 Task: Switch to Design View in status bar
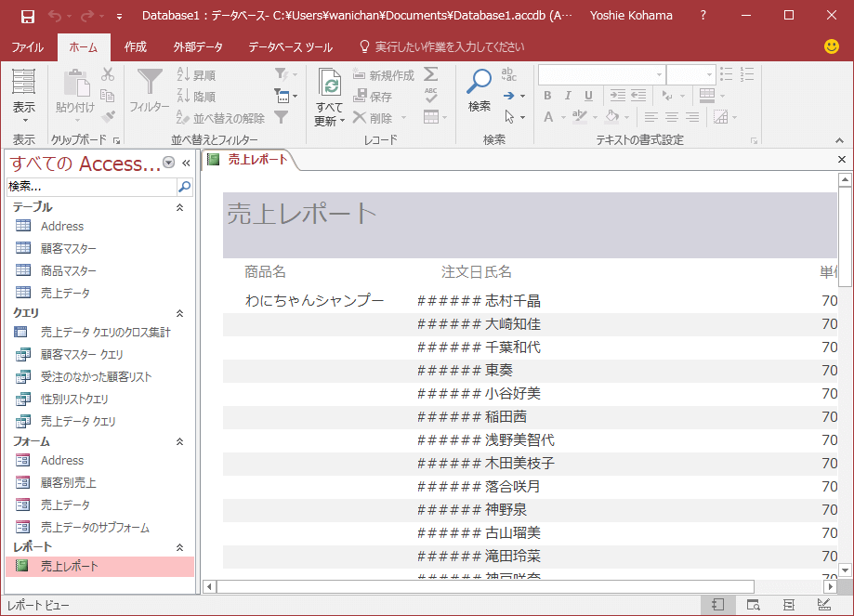pos(822,605)
